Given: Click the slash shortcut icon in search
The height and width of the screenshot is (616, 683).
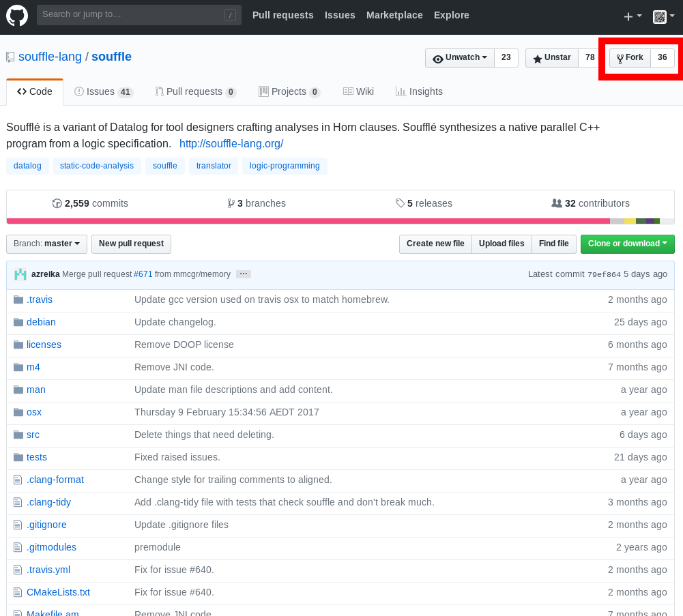Looking at the screenshot, I should (x=230, y=15).
